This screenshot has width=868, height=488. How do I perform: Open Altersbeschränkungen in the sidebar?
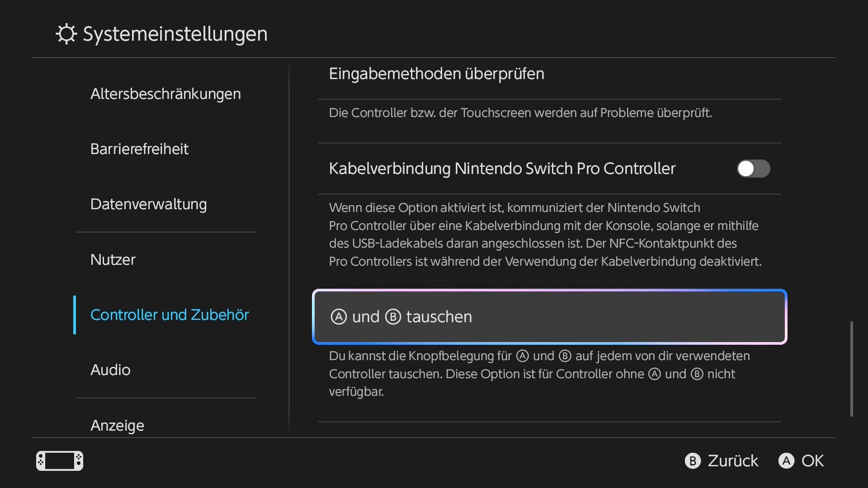click(165, 94)
